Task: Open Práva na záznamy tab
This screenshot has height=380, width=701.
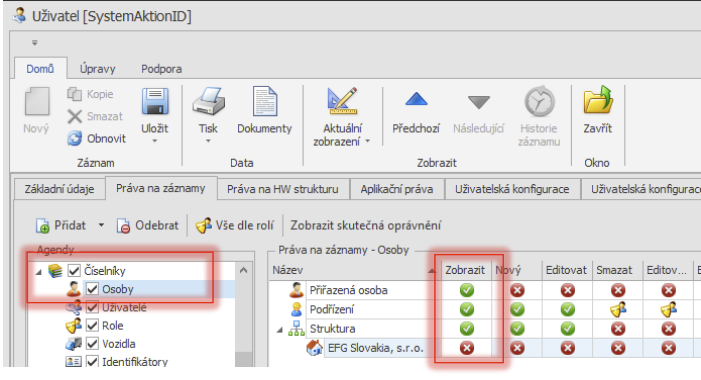Action: click(x=161, y=188)
